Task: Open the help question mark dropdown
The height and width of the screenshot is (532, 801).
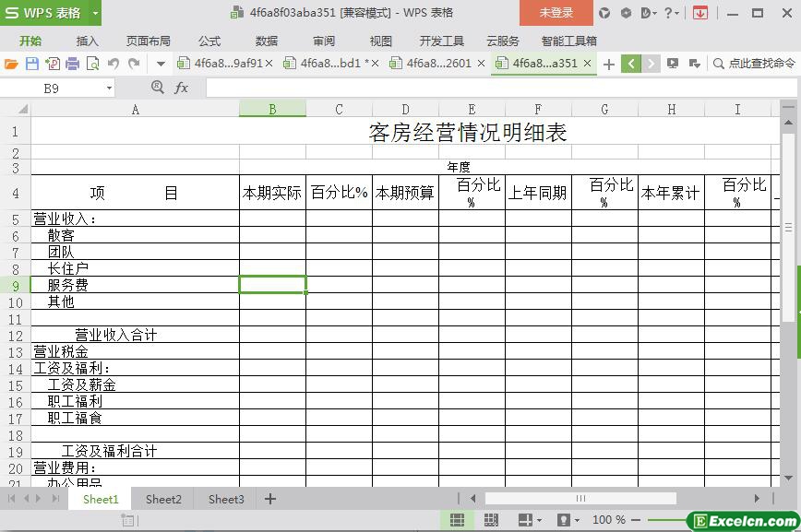Action: tap(671, 13)
